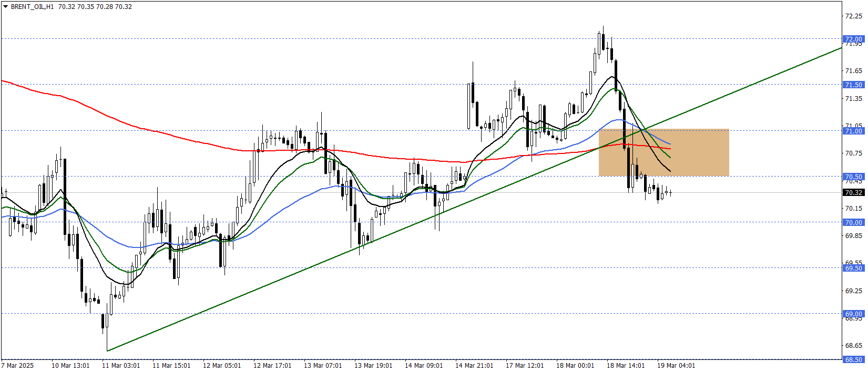Screen dimensions: 868x372
Task: Select the blue 71.00 price level label
Action: coord(853,131)
